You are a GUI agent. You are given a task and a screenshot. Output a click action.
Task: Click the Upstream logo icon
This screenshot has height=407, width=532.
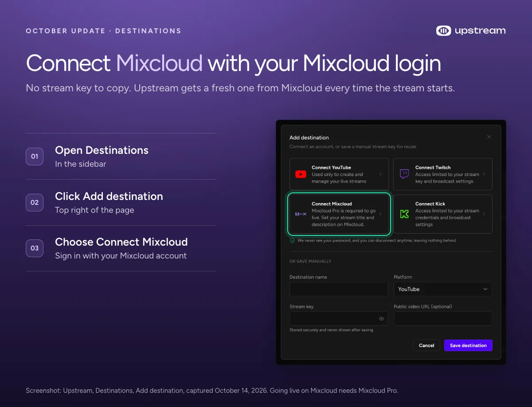click(443, 31)
